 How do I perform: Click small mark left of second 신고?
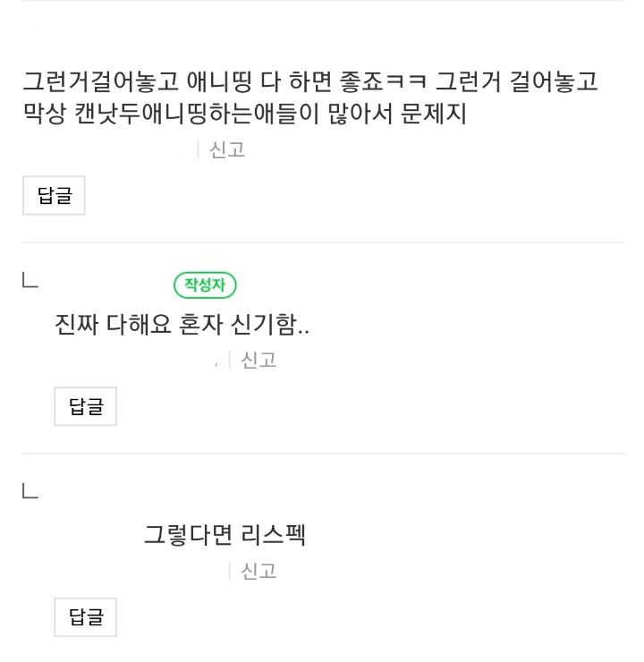pos(216,362)
